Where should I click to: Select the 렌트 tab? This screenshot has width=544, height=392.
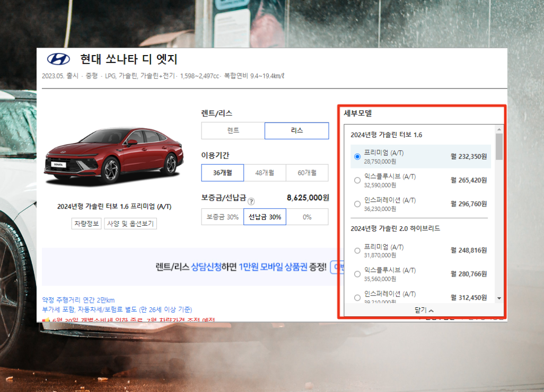click(x=233, y=131)
